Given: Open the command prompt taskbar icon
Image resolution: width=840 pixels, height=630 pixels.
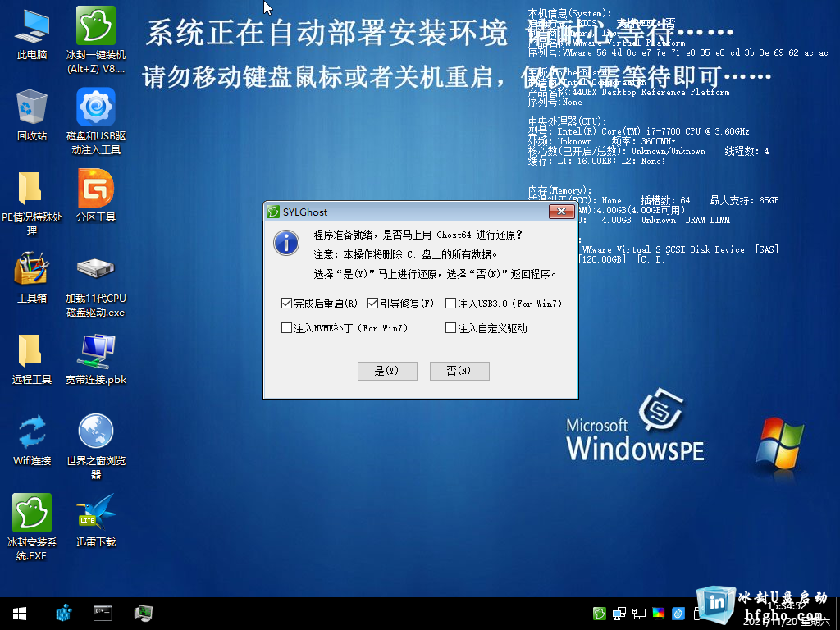Looking at the screenshot, I should coord(103,614).
